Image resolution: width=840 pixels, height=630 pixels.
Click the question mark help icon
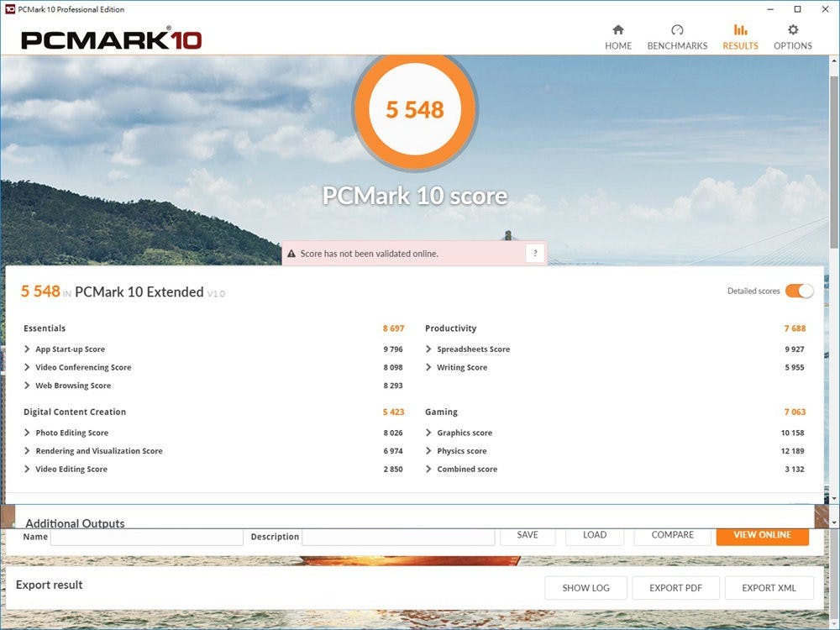pyautogui.click(x=535, y=254)
